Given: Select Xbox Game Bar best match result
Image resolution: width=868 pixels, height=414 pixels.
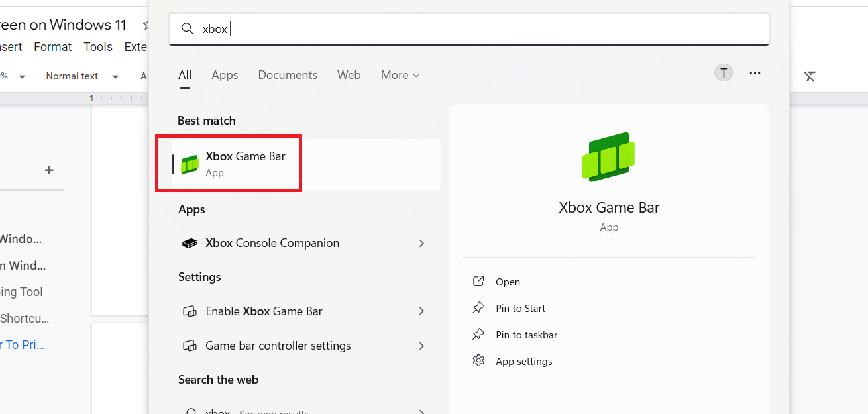Looking at the screenshot, I should tap(306, 164).
